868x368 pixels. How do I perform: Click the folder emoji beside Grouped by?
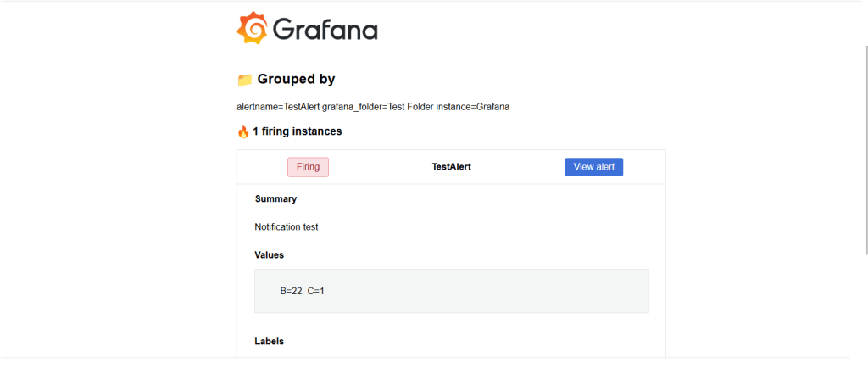[245, 80]
